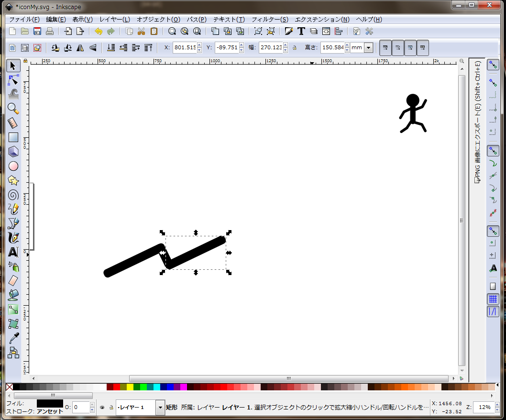This screenshot has width=506, height=420.
Task: Open the mm units dropdown
Action: [369, 48]
